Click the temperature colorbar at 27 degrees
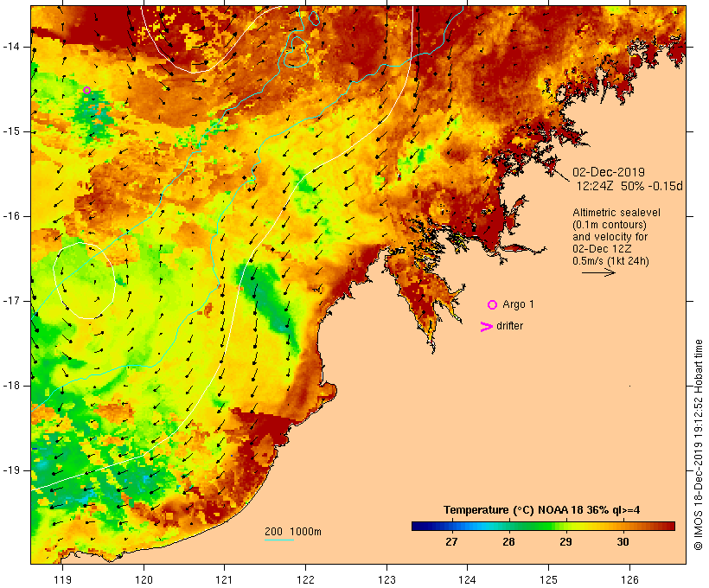Image resolution: width=709 pixels, height=588 pixels. [x=451, y=526]
